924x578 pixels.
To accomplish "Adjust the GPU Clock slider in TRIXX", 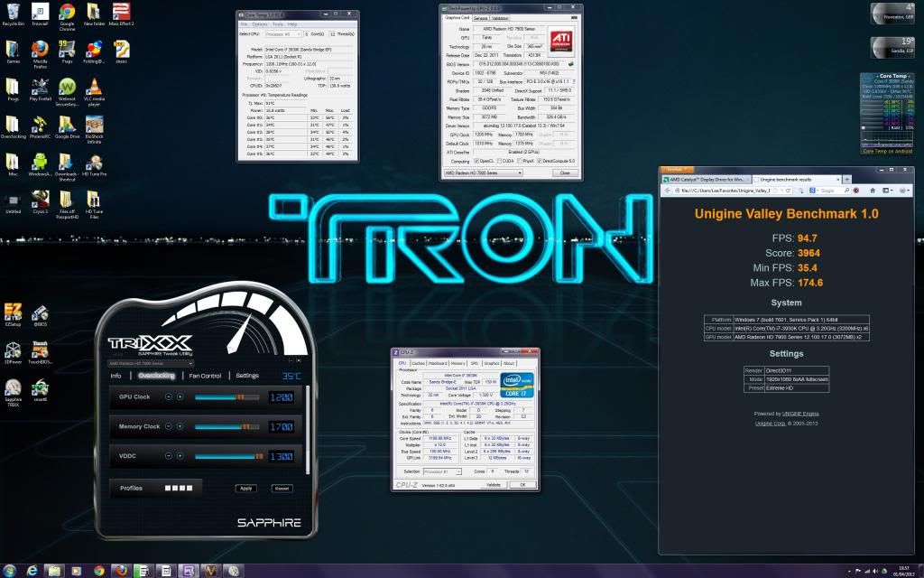I will pos(226,397).
